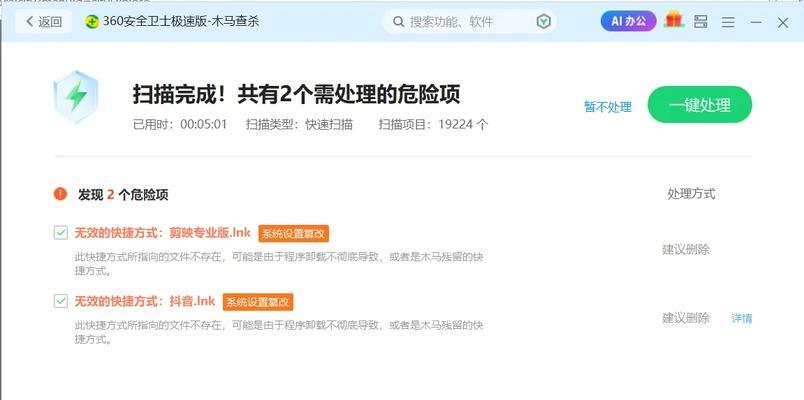
Task: Select 无效的快捷方式：剪映专业版.lnk entry
Action: point(163,233)
